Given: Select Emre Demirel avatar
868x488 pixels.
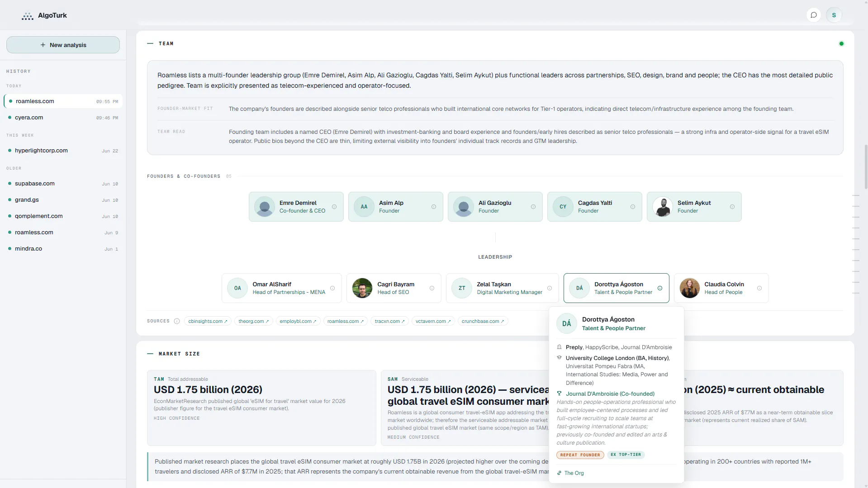Looking at the screenshot, I should coord(265,207).
